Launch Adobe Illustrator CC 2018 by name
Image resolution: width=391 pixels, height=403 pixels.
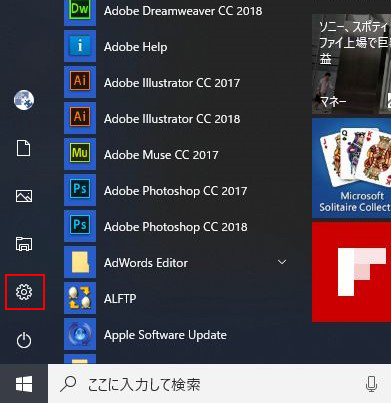pos(172,119)
